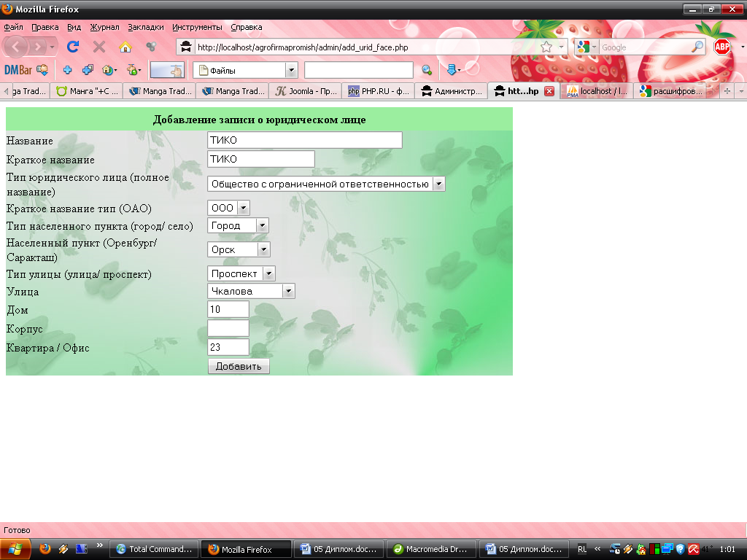Image resolution: width=747 pixels, height=560 pixels.
Task: Click the DMBar search magnifier icon
Action: click(427, 70)
